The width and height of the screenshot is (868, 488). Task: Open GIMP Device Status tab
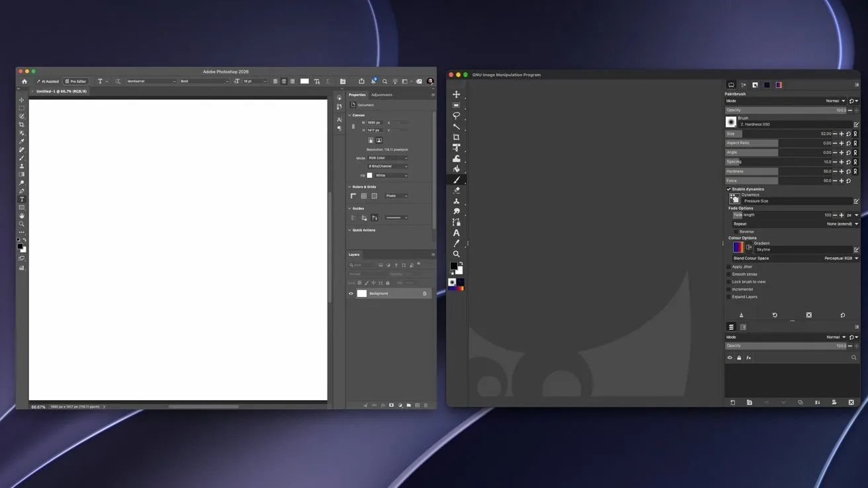(743, 85)
